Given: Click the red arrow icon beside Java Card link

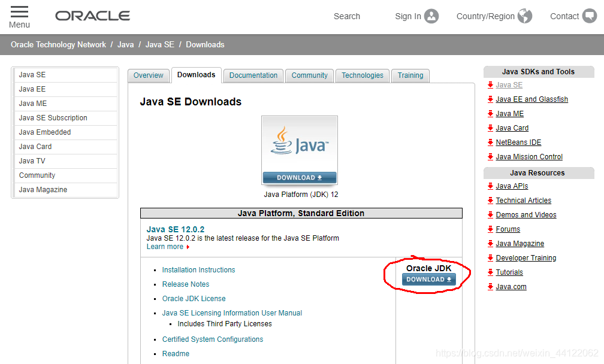Looking at the screenshot, I should coord(490,128).
